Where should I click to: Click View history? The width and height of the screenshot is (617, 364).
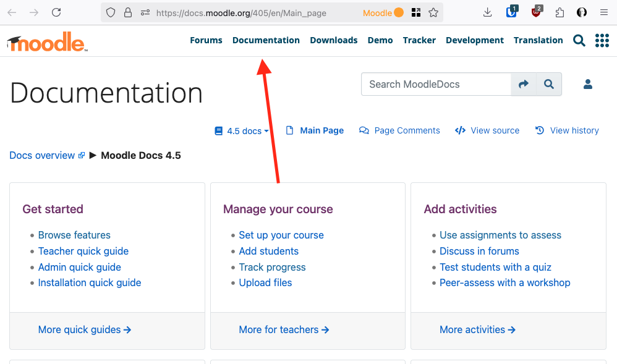pos(567,130)
